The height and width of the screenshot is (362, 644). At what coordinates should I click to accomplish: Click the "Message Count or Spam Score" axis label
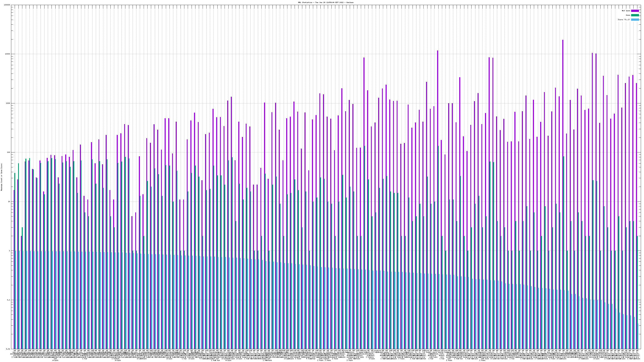1,177
